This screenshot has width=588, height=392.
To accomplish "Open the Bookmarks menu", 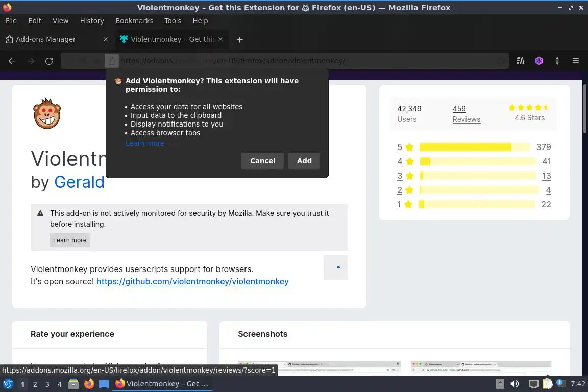I will click(134, 21).
